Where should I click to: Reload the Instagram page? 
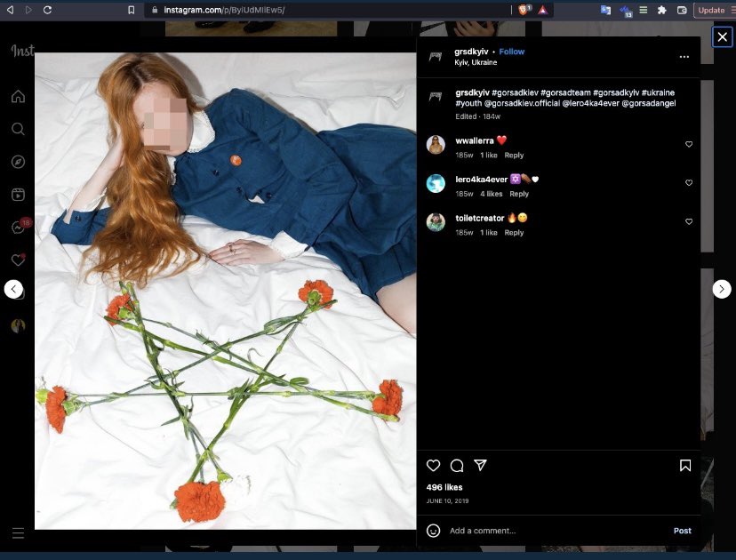tap(47, 10)
